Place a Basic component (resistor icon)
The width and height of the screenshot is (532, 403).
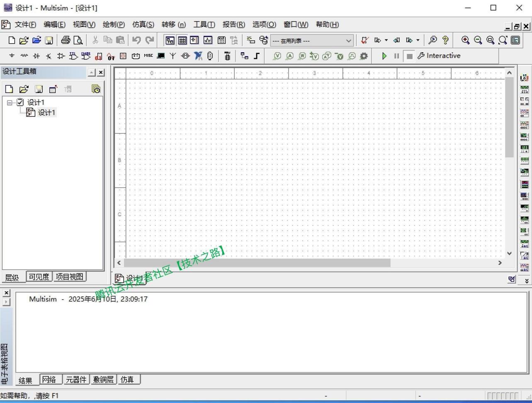[x=24, y=56]
